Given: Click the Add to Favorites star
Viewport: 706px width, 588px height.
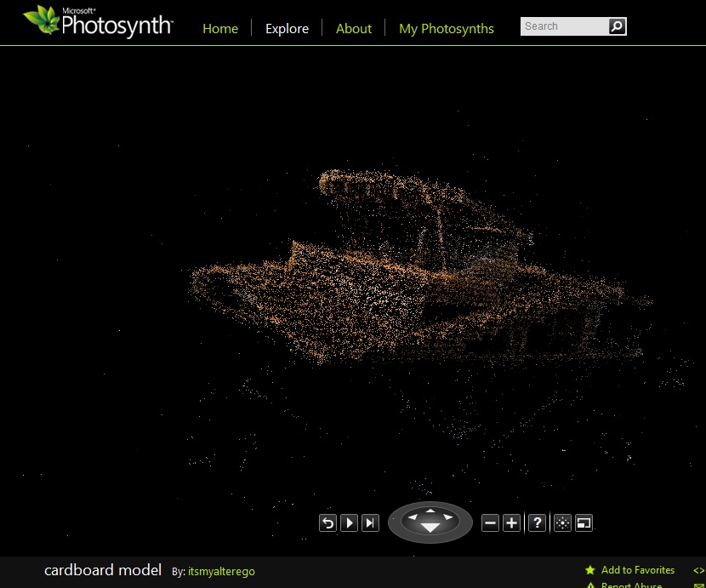Looking at the screenshot, I should tap(589, 570).
